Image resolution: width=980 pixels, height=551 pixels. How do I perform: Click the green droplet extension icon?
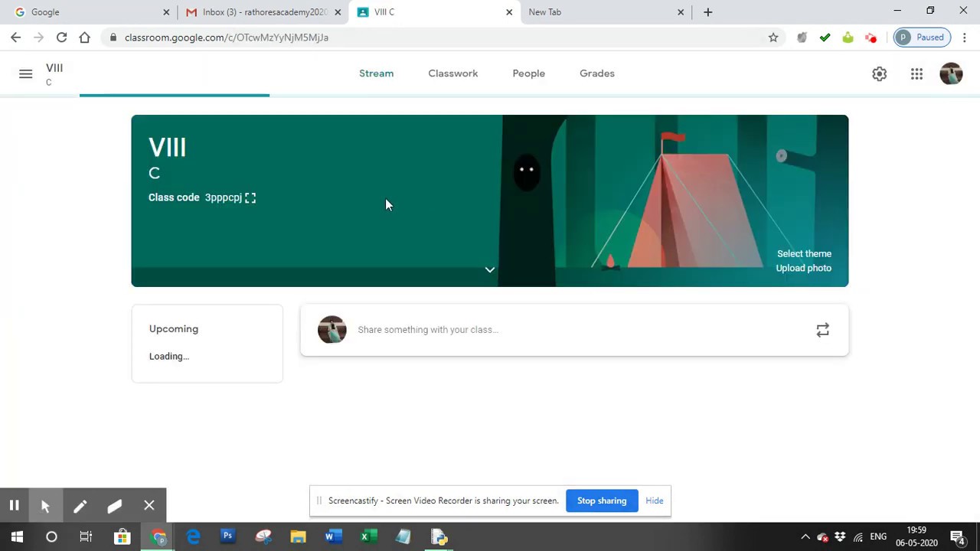[848, 37]
